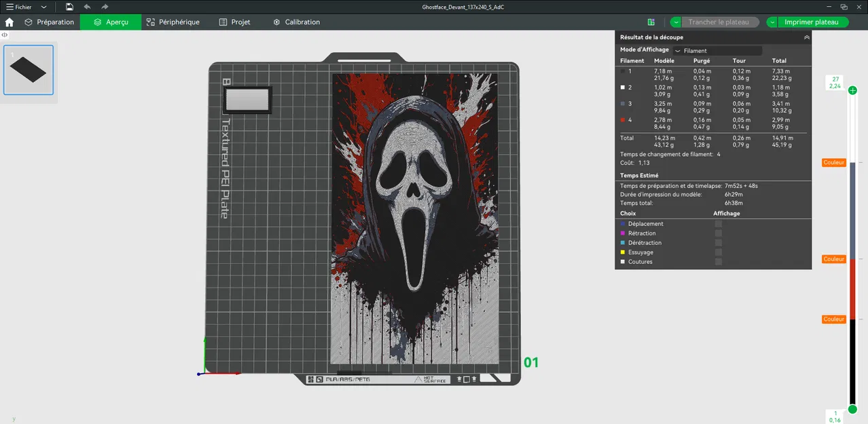This screenshot has width=868, height=424.
Task: Expand the Imprimer plateau dropdown arrow
Action: (x=772, y=22)
